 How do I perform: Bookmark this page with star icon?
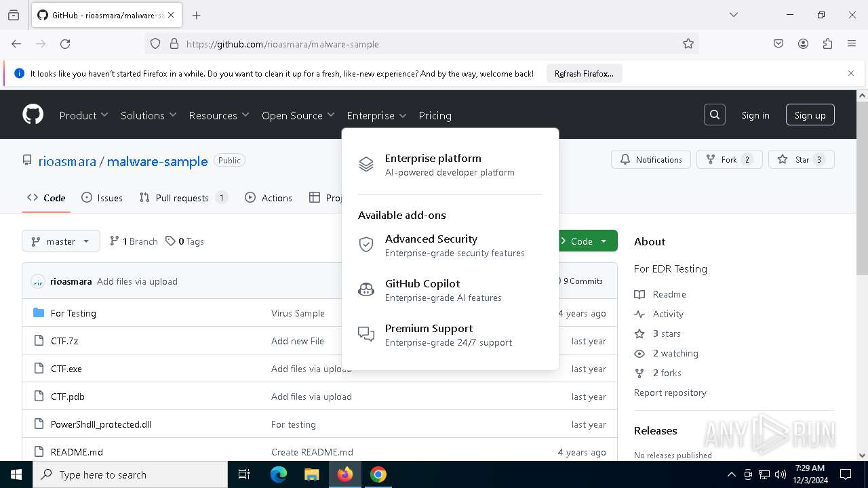pos(688,43)
